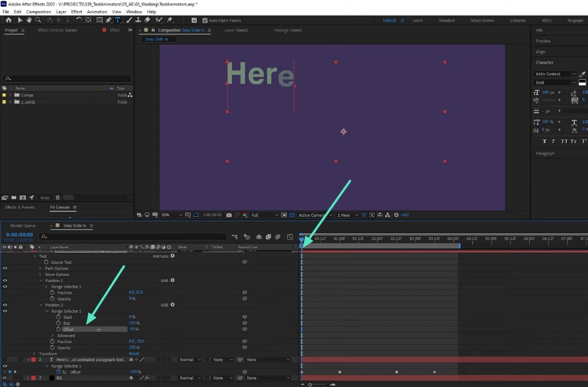Expand More Options property group

point(40,274)
